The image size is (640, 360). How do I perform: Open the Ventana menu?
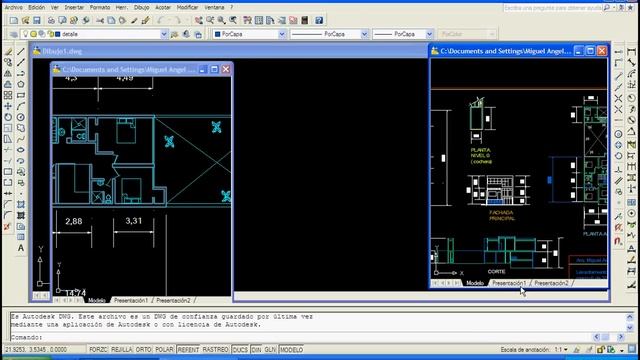[214, 7]
